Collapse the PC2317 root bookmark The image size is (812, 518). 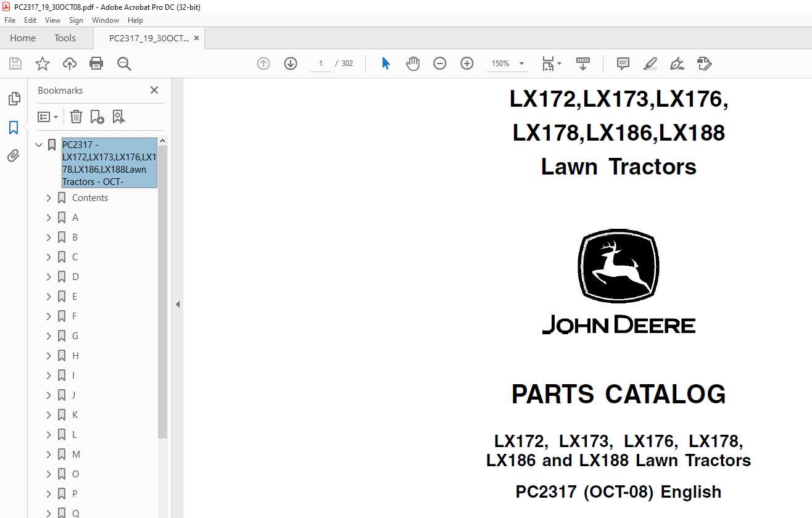(x=39, y=145)
